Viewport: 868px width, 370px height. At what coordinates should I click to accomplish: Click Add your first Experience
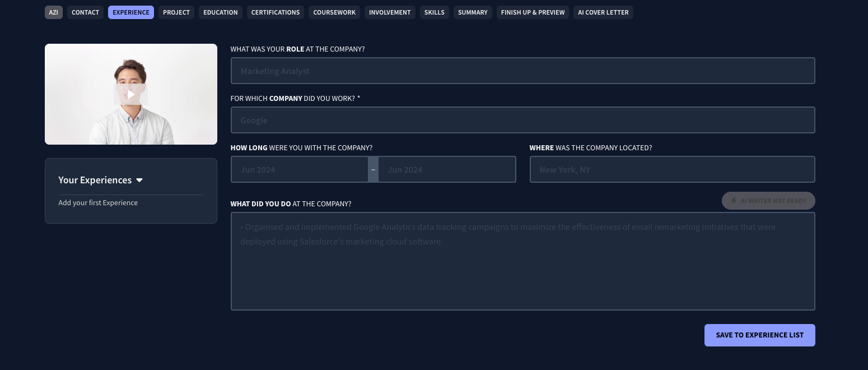[98, 202]
